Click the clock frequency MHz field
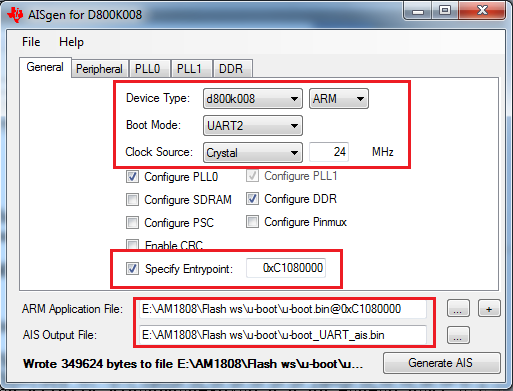The width and height of the screenshot is (513, 391). (x=329, y=152)
